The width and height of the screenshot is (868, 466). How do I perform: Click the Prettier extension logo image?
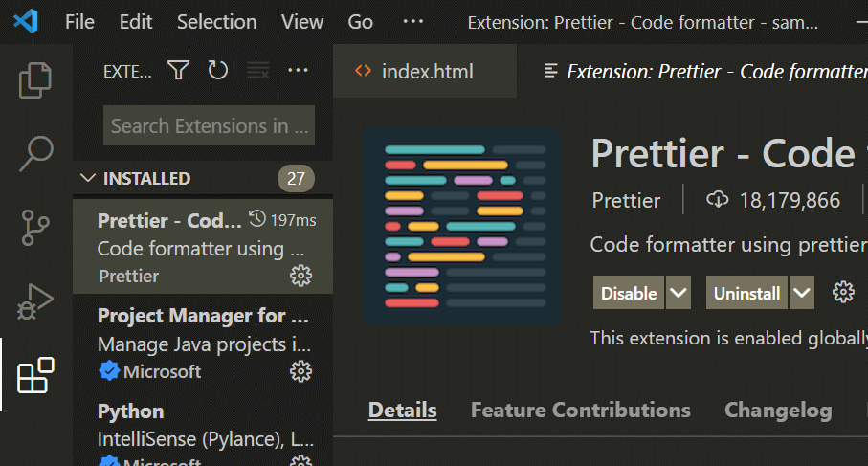[x=461, y=226]
